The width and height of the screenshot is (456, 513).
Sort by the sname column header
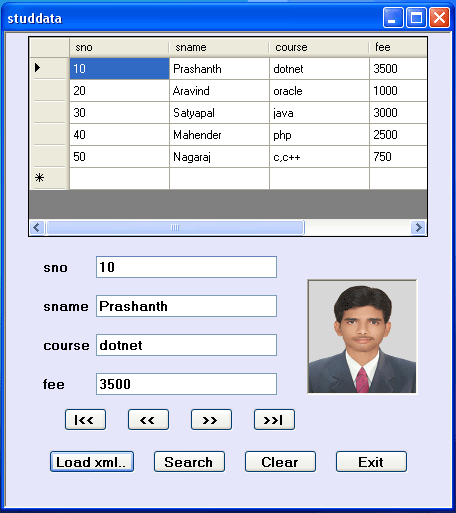(219, 47)
